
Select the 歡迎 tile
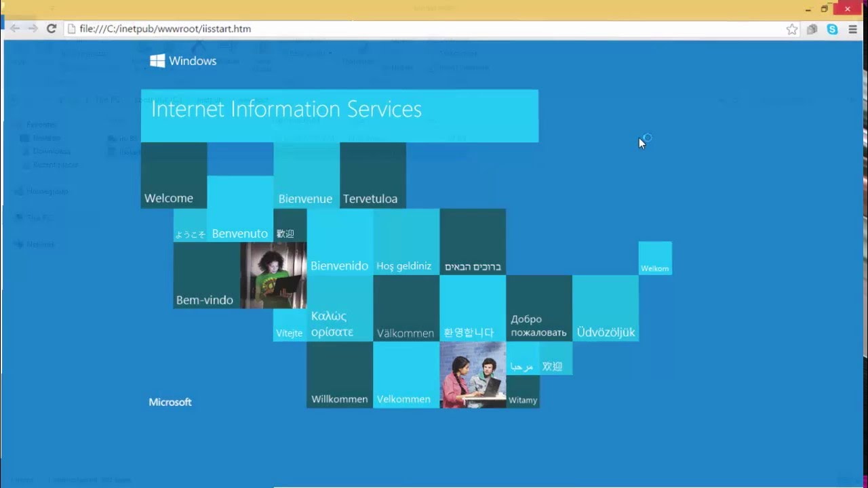point(290,225)
